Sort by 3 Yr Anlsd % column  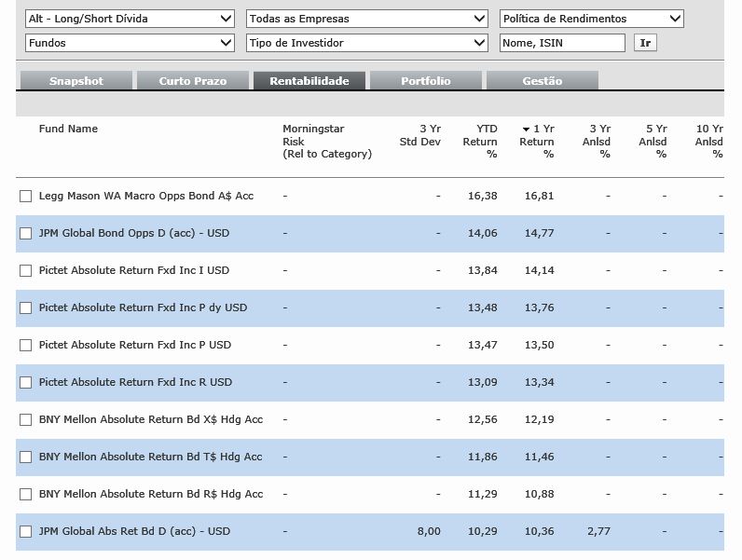(x=597, y=141)
